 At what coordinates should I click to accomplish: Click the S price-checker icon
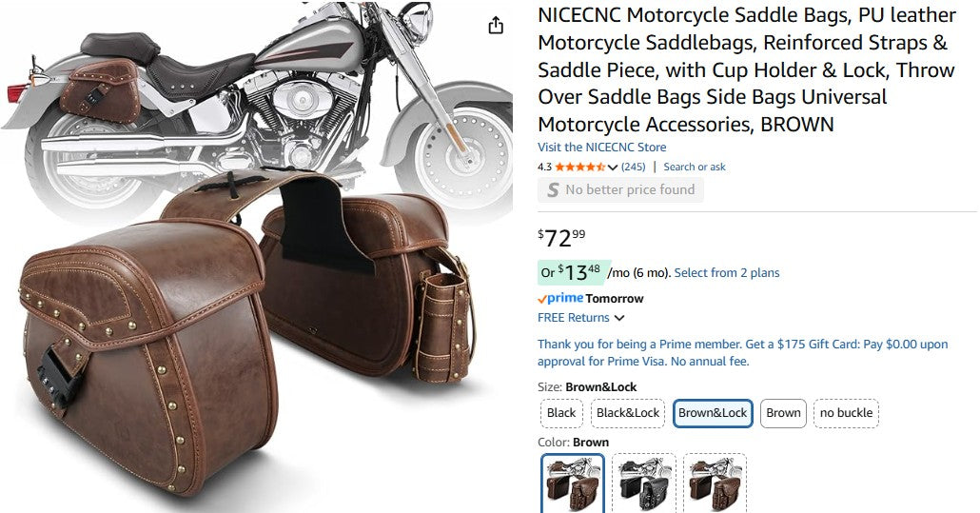point(553,190)
